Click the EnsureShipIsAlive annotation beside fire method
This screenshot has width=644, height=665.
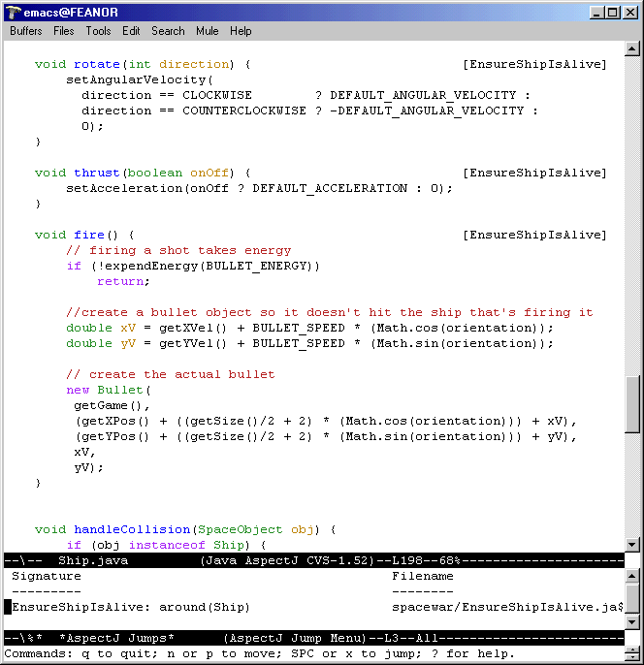coord(534,236)
